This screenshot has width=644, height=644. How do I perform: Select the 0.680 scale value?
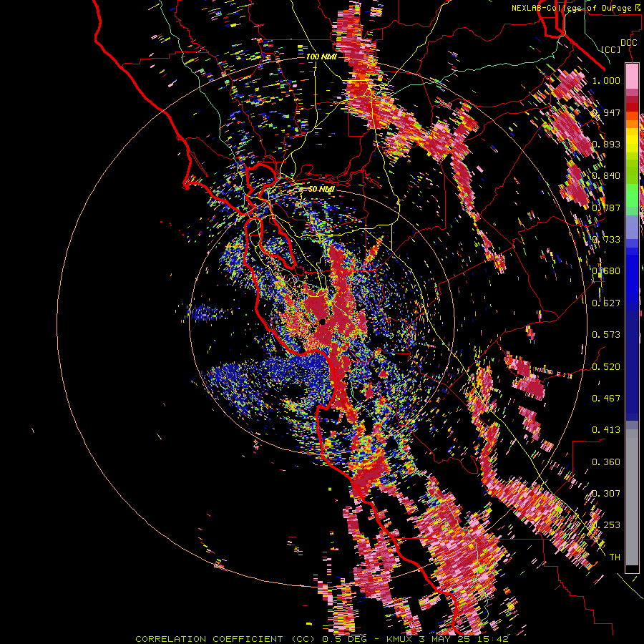pos(606,270)
